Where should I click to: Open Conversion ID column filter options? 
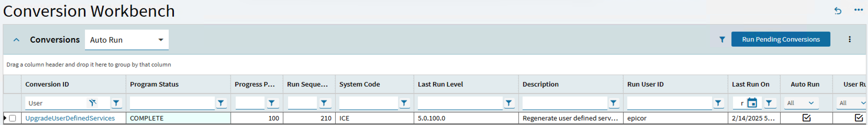click(116, 103)
